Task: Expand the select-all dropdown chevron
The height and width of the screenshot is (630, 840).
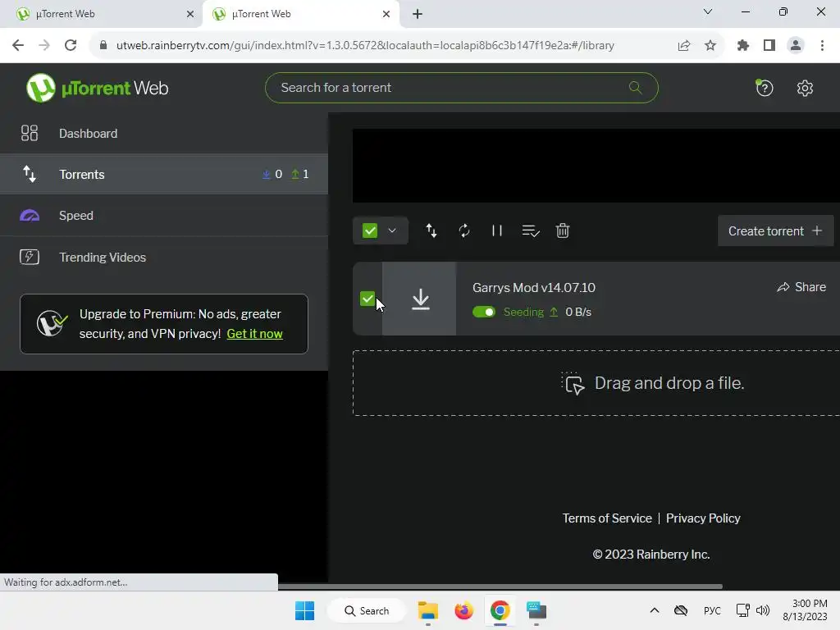Action: point(392,231)
